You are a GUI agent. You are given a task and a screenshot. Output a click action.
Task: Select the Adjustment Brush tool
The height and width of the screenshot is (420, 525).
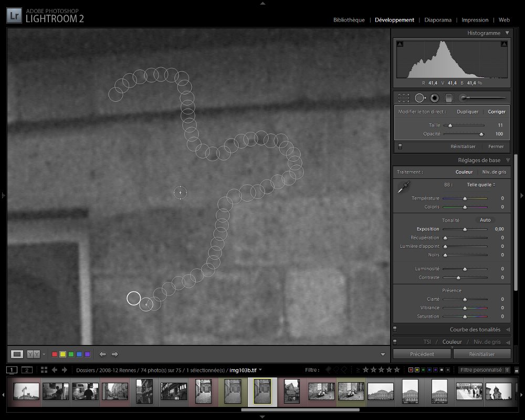(x=482, y=98)
